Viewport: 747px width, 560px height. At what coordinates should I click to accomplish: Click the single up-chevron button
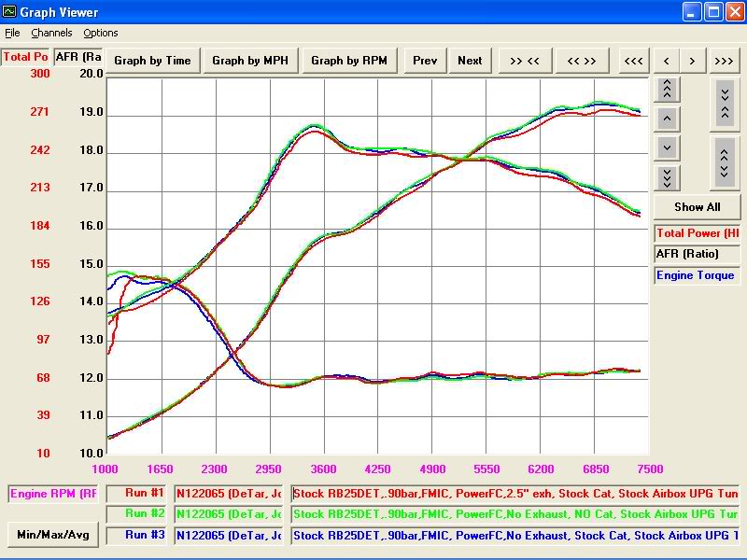667,119
